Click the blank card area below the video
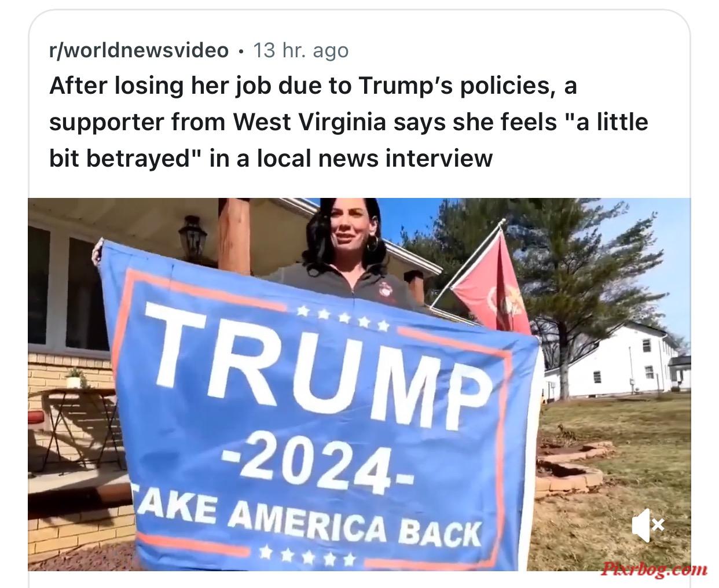This screenshot has width=719, height=588. 359,580
